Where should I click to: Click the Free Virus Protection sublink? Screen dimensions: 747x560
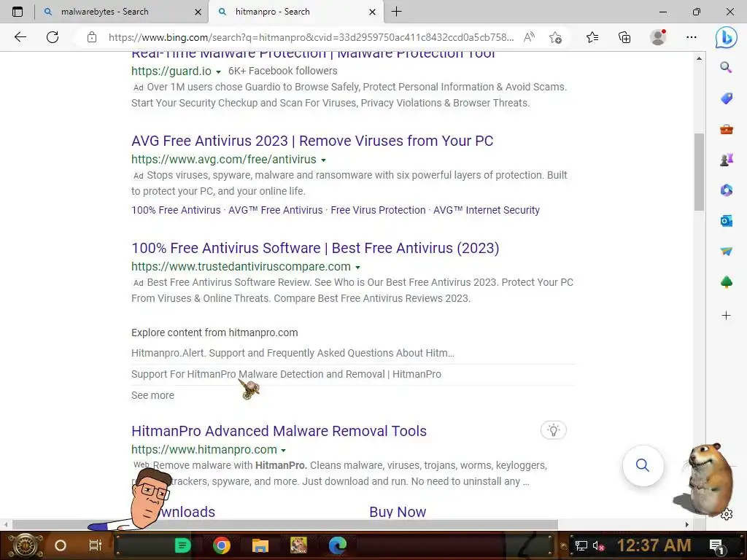378,210
